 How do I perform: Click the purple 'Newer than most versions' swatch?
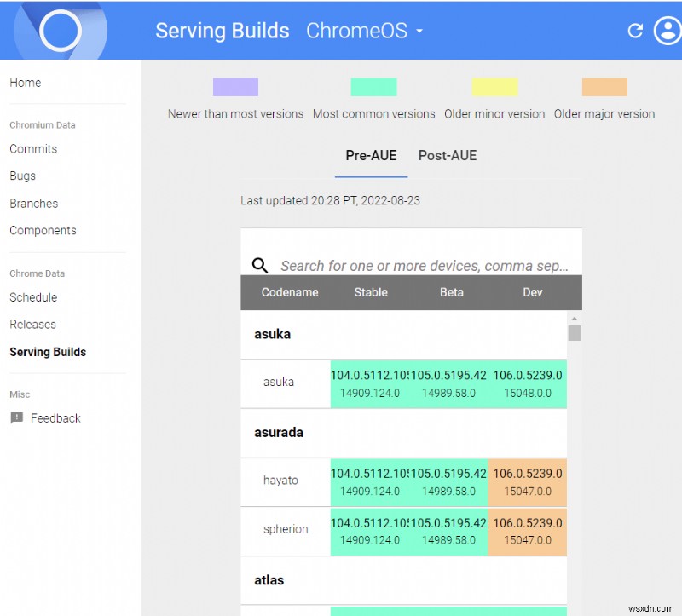coord(235,86)
